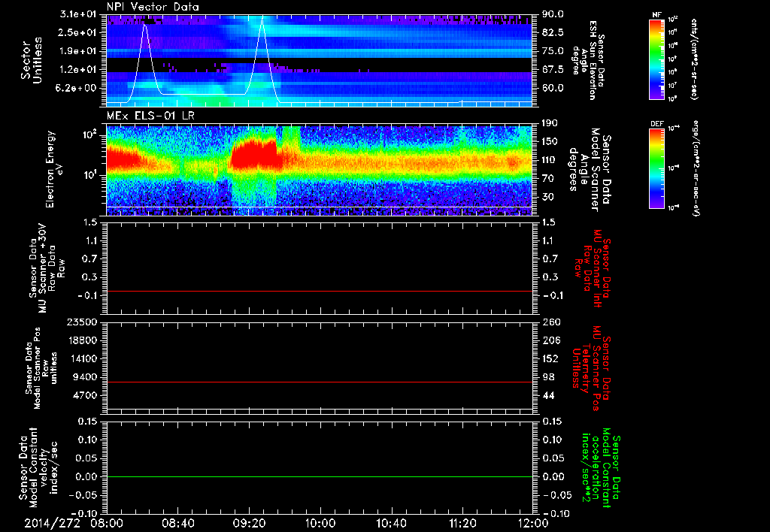Click the '14100' scanner position tick
The width and height of the screenshot is (770, 532).
pyautogui.click(x=83, y=358)
